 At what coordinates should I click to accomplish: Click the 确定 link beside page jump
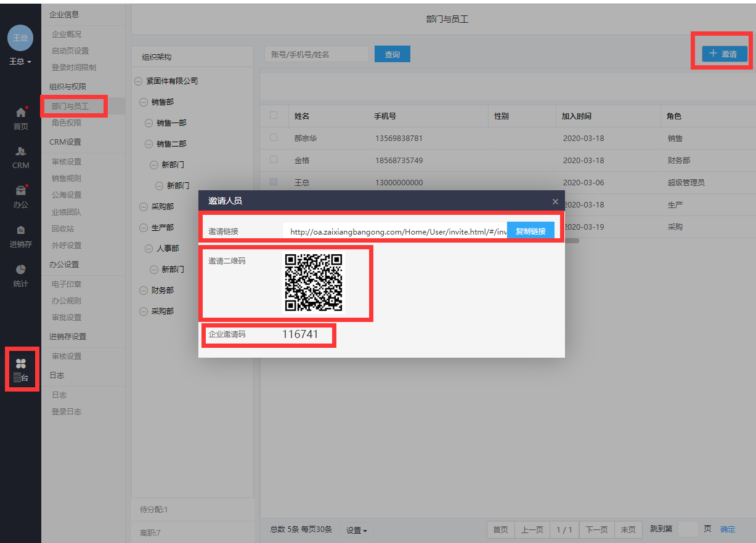pos(728,529)
